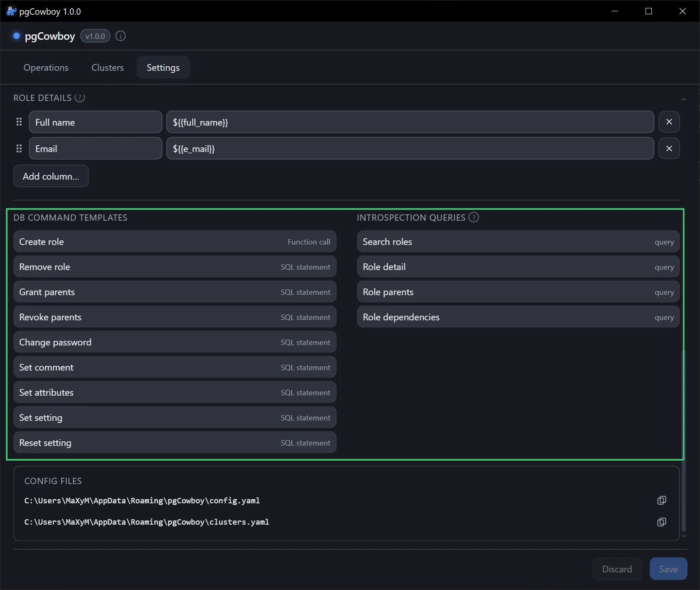
Task: Edit the Full name column label field
Action: coord(95,122)
